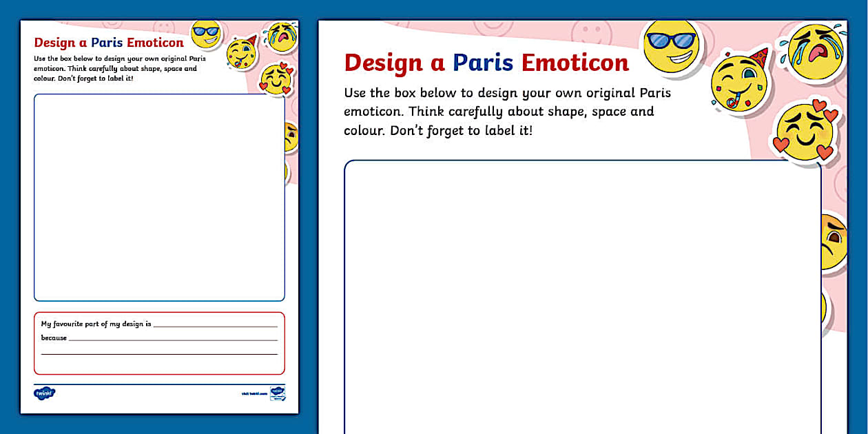Click the empty third writing line in the red box
The height and width of the screenshot is (434, 868).
coord(159,353)
